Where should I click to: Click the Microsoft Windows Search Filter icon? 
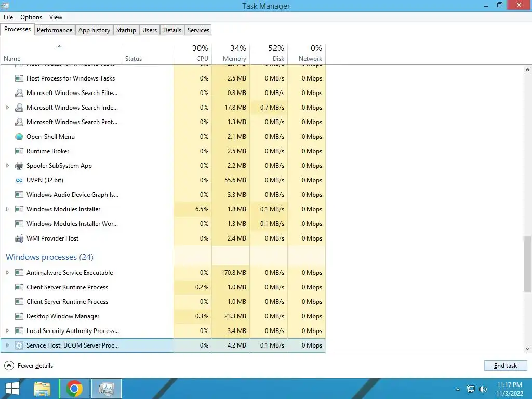(19, 93)
